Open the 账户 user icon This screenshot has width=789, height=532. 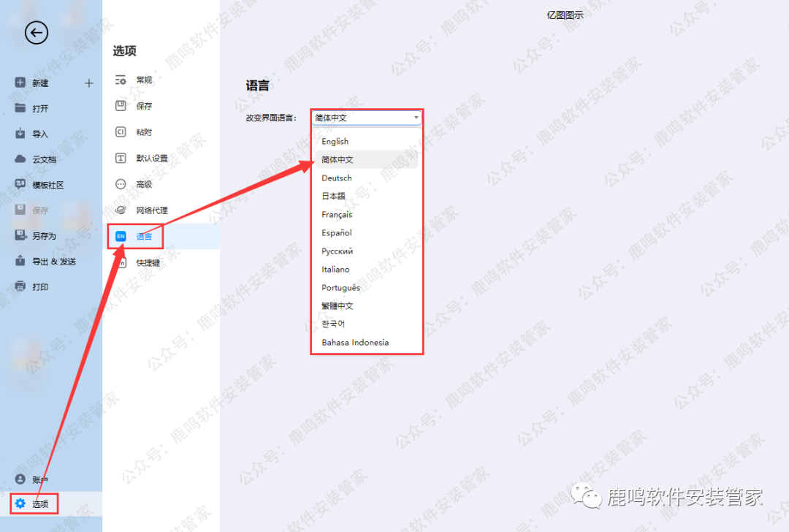pos(20,479)
